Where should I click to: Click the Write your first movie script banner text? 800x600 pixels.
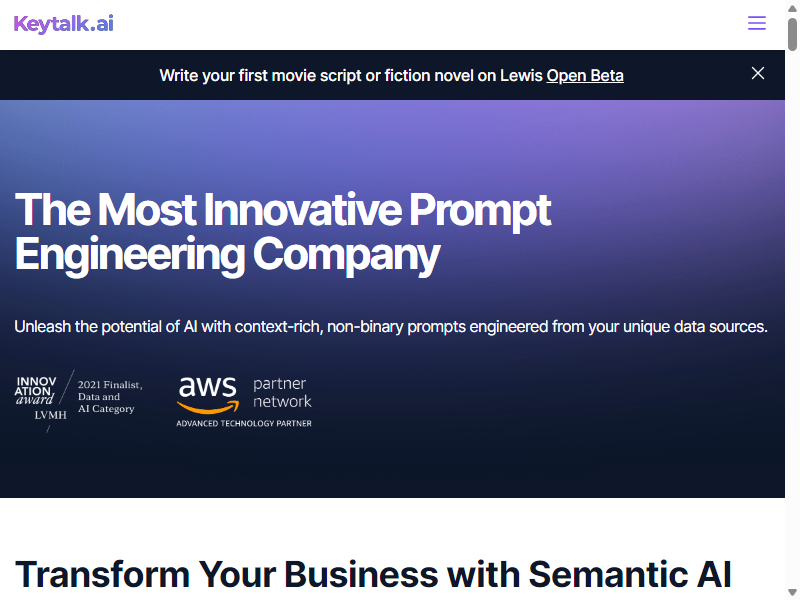tap(351, 76)
